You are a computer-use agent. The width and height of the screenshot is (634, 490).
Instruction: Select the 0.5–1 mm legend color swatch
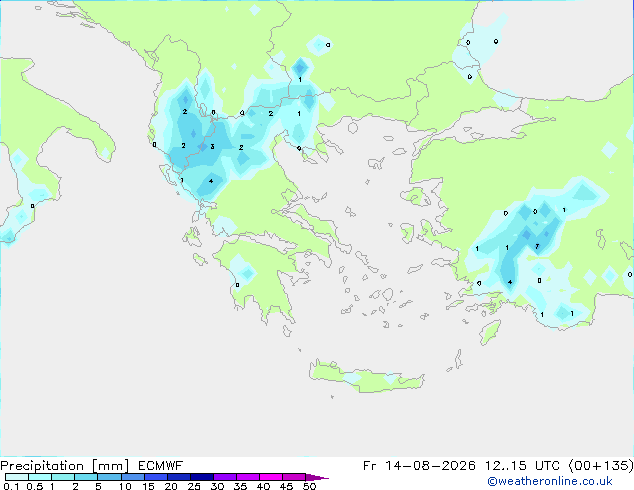coord(40,477)
